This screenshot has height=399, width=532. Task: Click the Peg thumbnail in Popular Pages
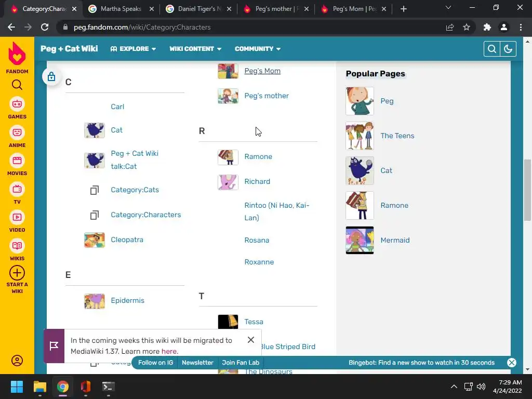[360, 101]
